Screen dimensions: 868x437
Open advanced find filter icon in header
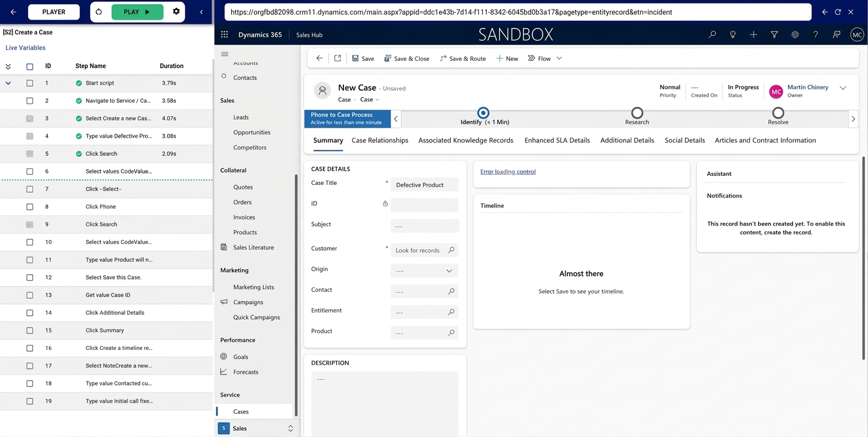[774, 35]
